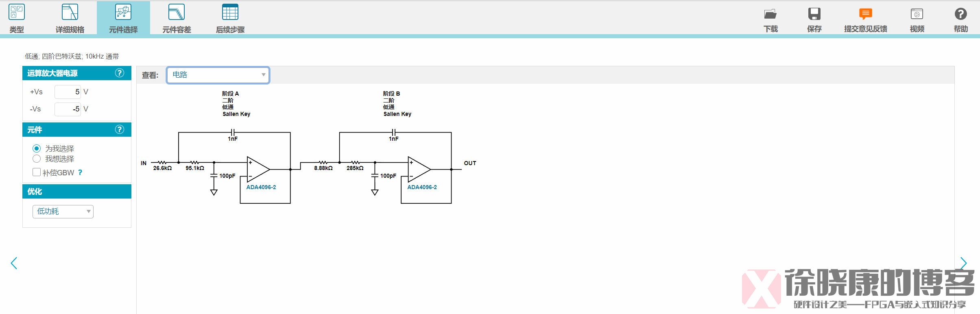
Task: Click the +Vs voltage input field
Action: point(68,92)
